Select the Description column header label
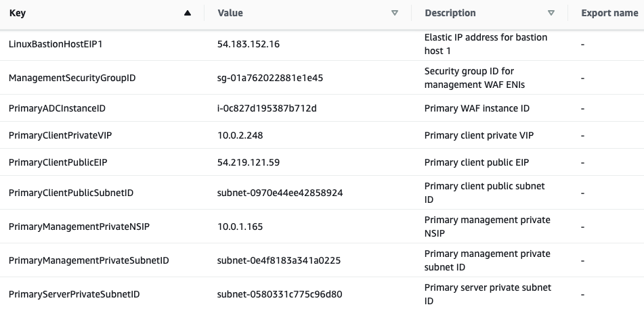 (x=450, y=13)
